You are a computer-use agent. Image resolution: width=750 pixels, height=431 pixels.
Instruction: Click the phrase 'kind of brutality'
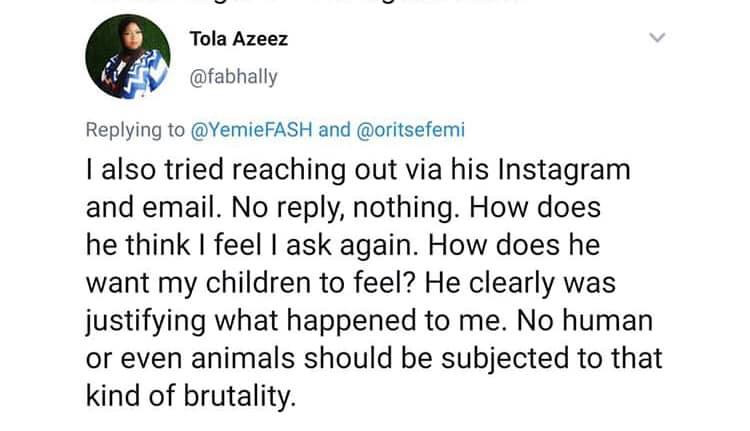tap(190, 396)
